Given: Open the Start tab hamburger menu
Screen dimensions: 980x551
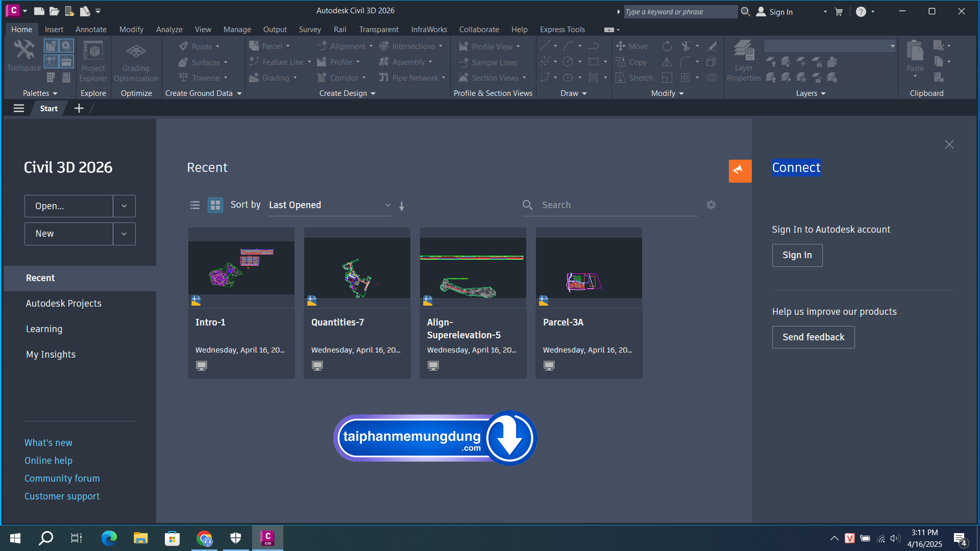Looking at the screenshot, I should pyautogui.click(x=19, y=108).
